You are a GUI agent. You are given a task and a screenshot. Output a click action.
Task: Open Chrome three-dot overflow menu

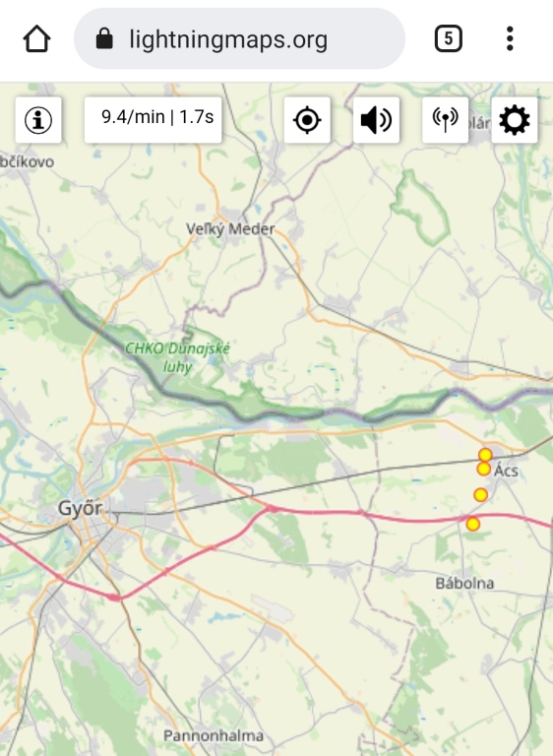point(510,38)
